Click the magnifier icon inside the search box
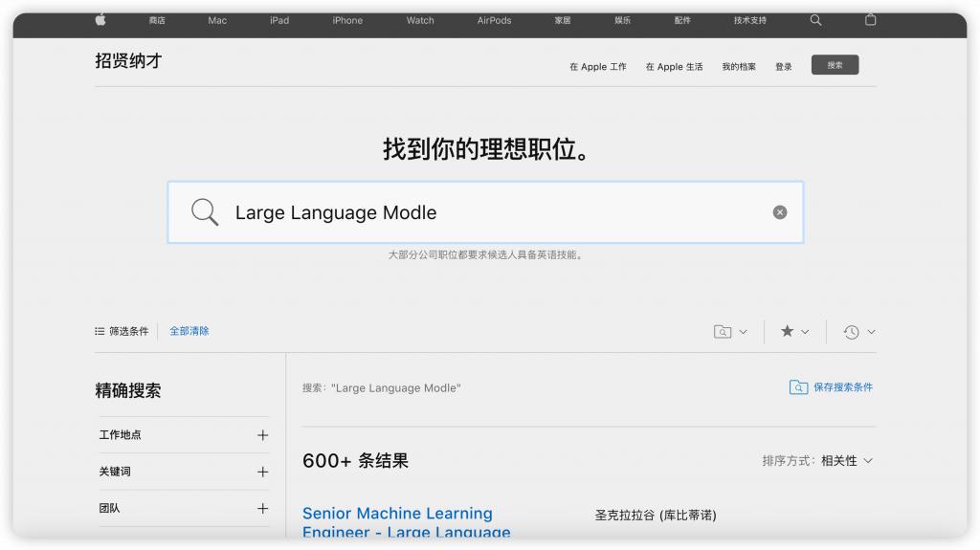 (x=205, y=212)
